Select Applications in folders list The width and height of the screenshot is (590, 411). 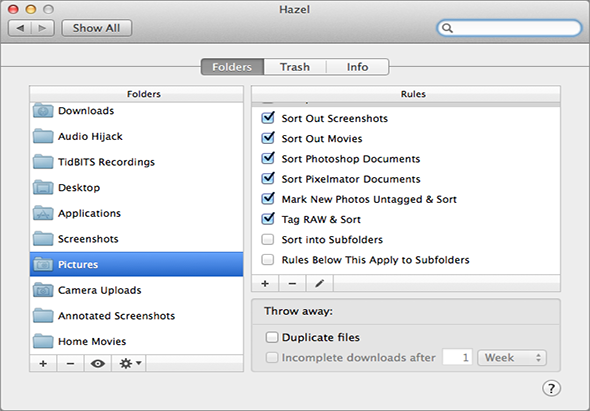point(137,213)
